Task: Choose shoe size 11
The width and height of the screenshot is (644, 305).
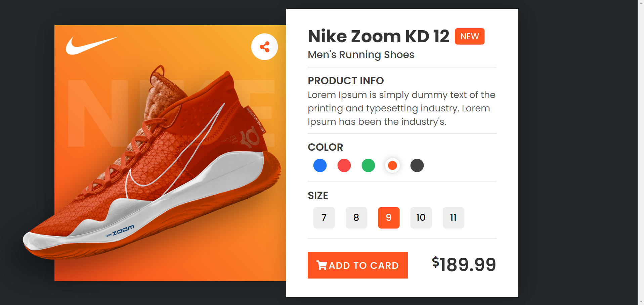Action: coord(453,218)
